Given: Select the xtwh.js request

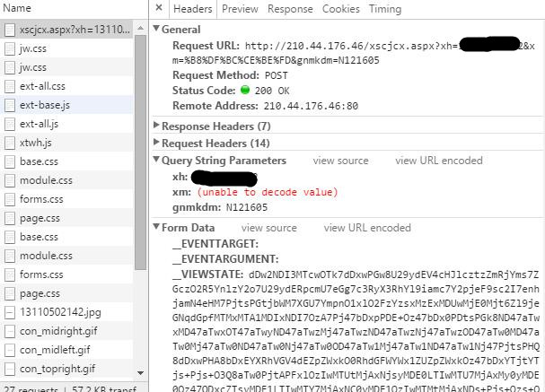Looking at the screenshot, I should (66, 143).
